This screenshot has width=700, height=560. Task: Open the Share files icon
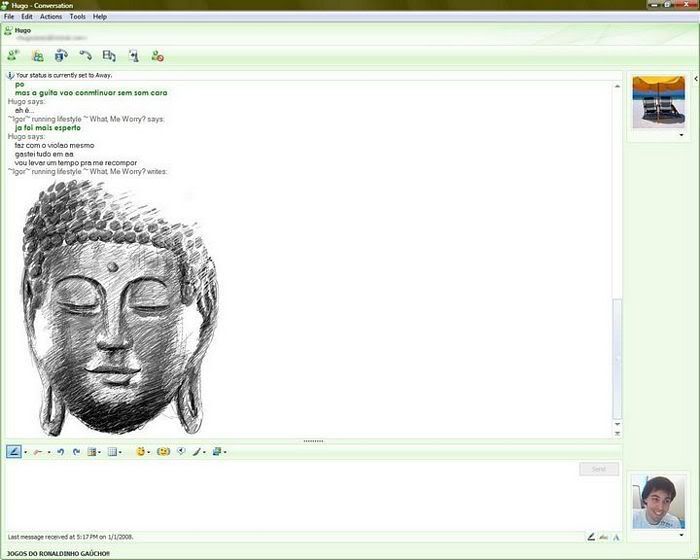click(38, 56)
